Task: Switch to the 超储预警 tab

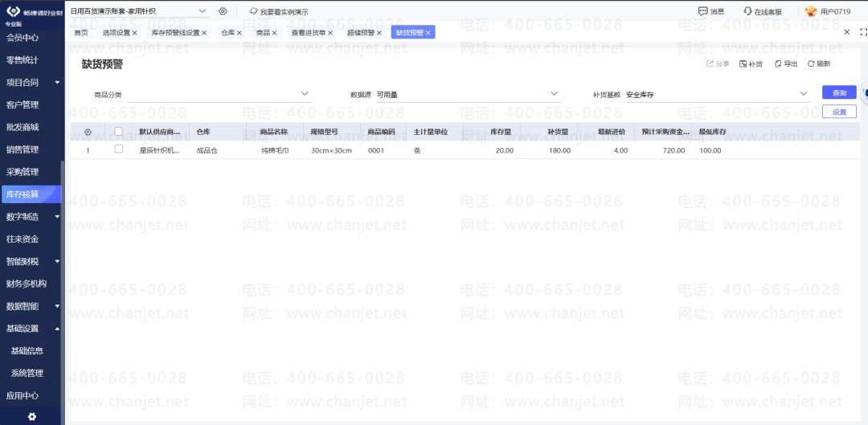Action: (x=361, y=33)
